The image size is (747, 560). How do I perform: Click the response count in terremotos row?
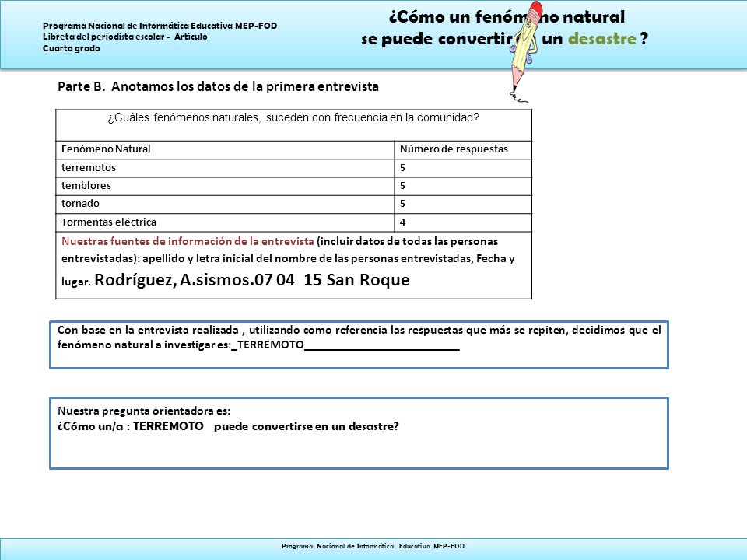click(402, 168)
